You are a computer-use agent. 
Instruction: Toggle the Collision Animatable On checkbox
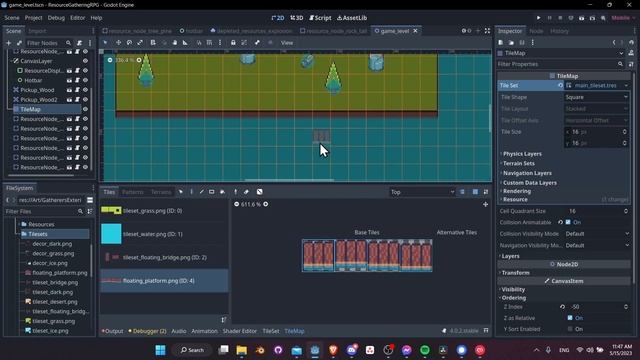[568, 222]
